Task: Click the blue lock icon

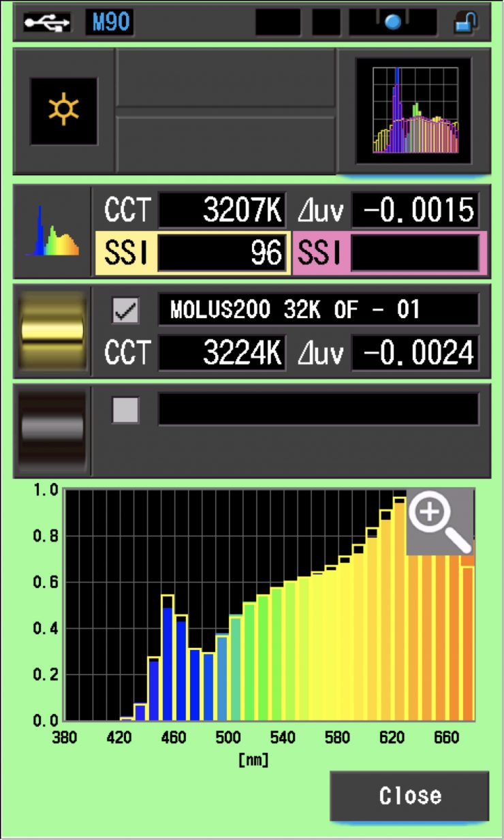Action: click(x=467, y=22)
